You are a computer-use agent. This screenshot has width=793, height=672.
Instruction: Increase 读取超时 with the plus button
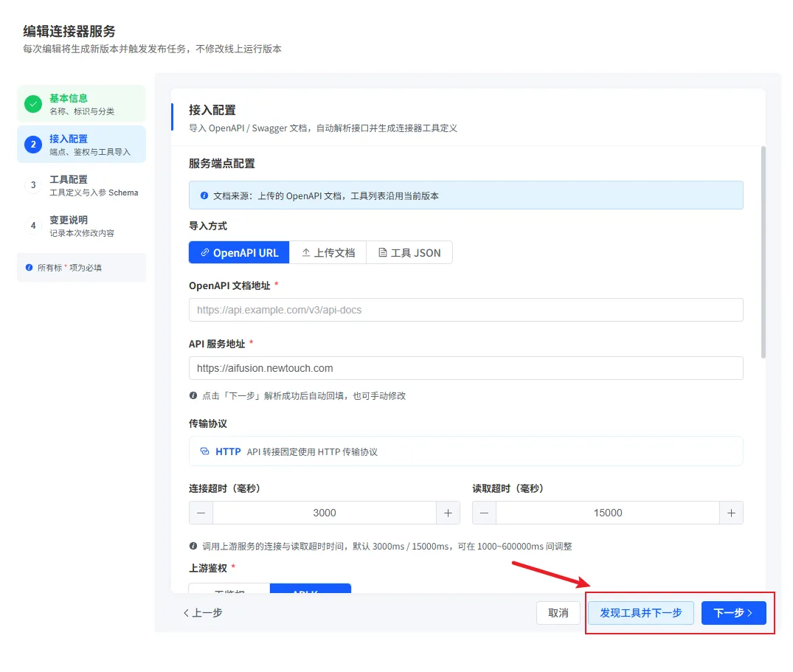pos(731,513)
